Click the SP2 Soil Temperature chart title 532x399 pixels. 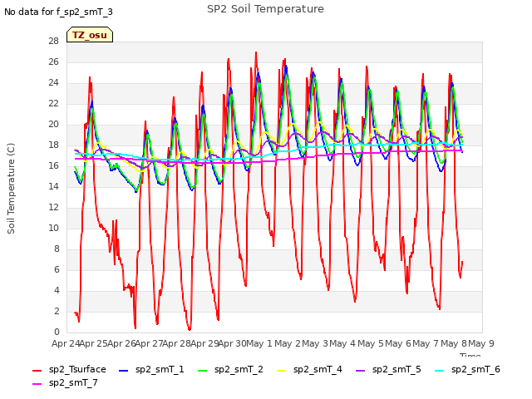coord(265,9)
